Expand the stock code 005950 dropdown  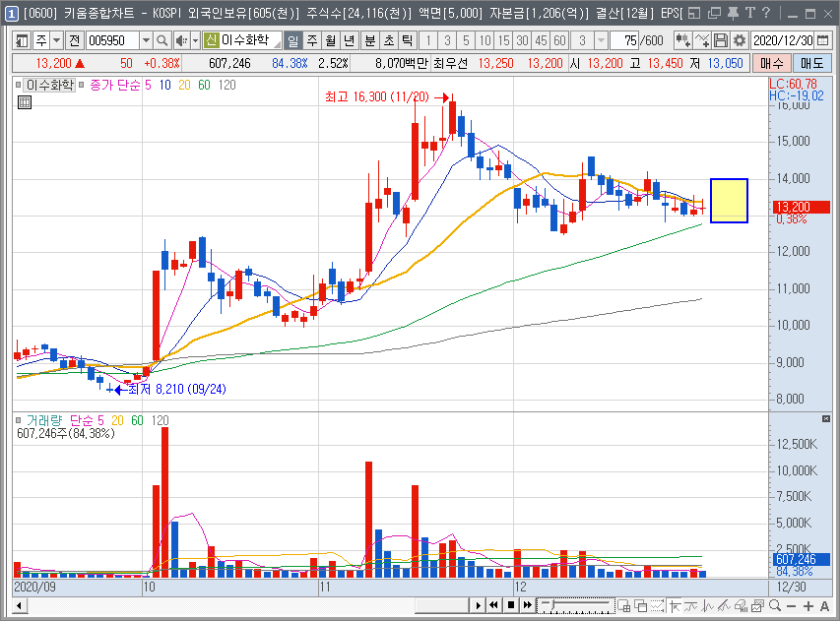[146, 40]
